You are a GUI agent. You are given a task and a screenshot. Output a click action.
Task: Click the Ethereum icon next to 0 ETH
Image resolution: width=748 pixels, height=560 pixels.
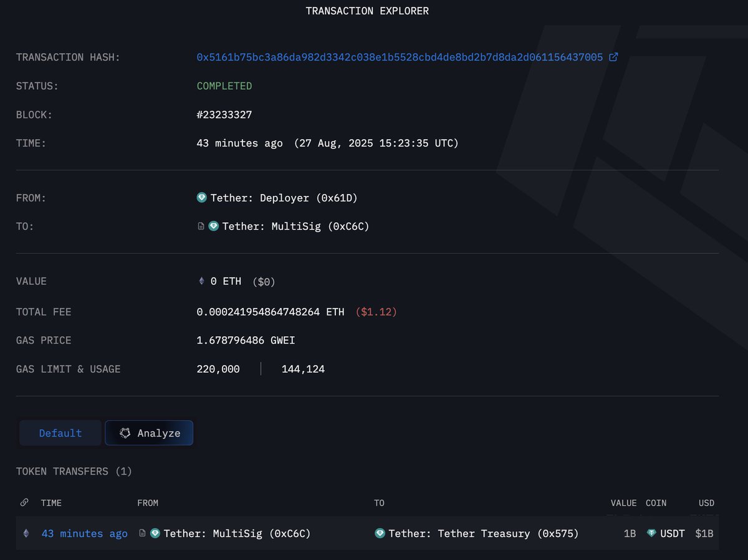click(201, 282)
